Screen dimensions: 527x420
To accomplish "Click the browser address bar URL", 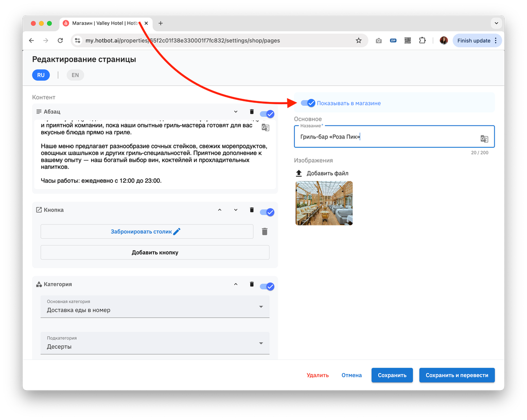I will click(183, 41).
